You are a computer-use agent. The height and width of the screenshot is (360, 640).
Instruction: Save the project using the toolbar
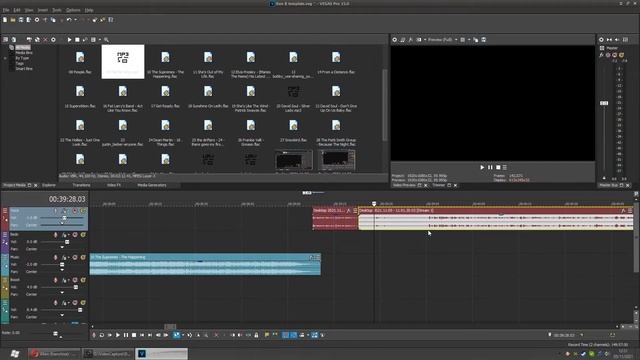click(21, 20)
